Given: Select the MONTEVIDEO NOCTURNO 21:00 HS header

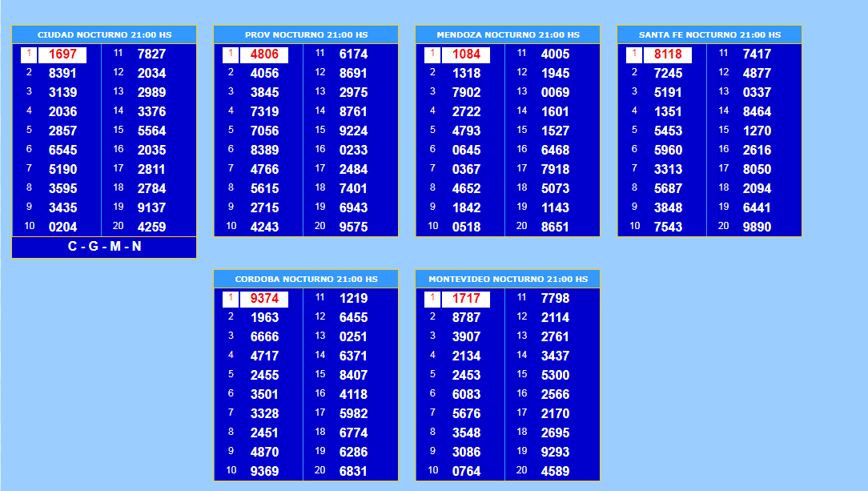Looking at the screenshot, I should point(508,280).
